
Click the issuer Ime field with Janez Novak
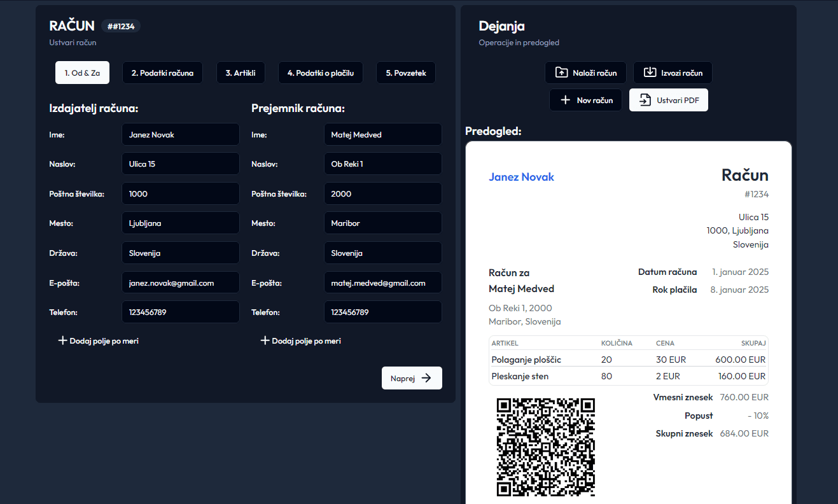click(x=180, y=135)
